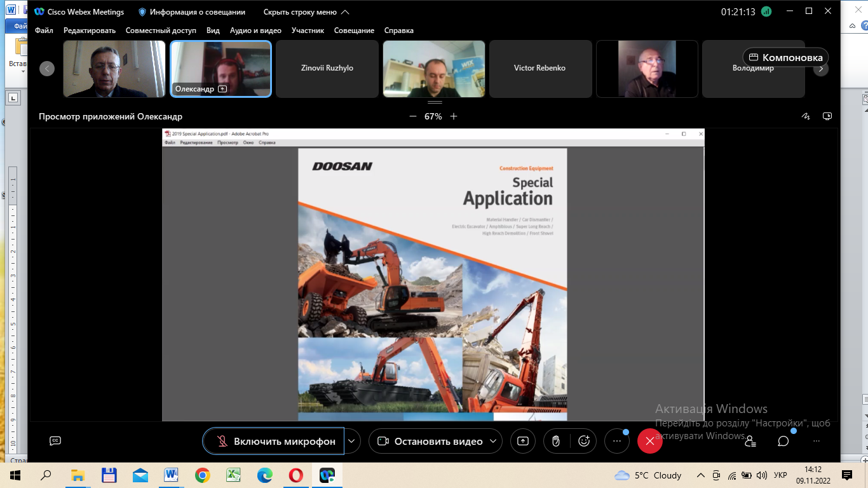Open the annotation tool icon
The height and width of the screenshot is (488, 868).
[806, 116]
